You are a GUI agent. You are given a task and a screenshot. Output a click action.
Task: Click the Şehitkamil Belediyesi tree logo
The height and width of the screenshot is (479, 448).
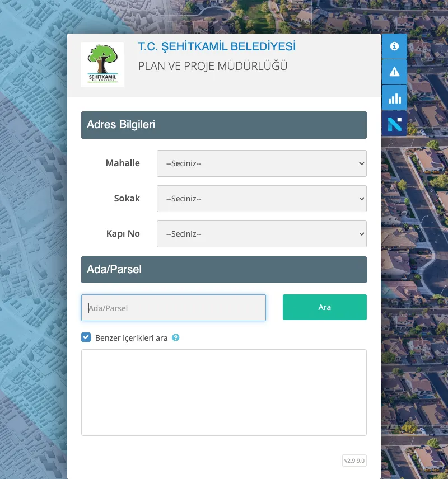[x=102, y=64]
